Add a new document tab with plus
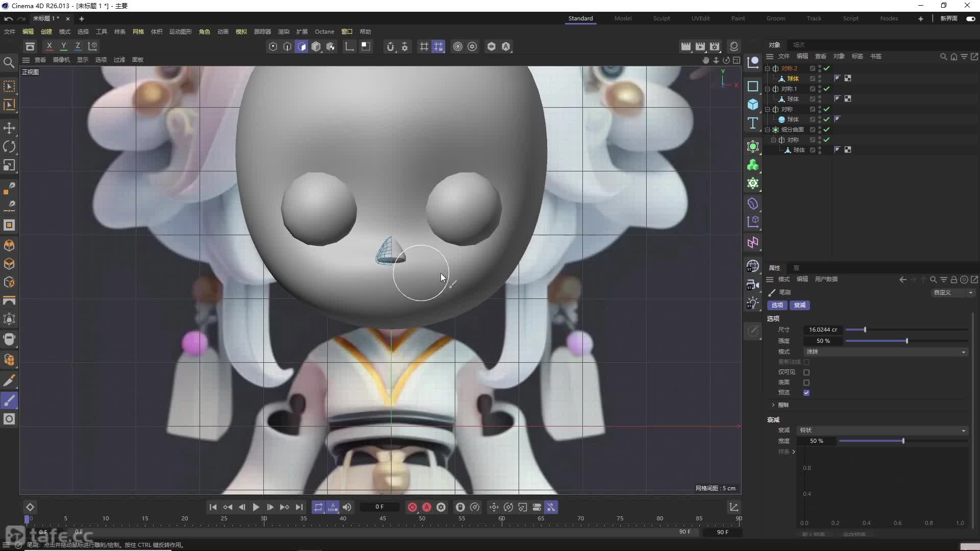 pyautogui.click(x=81, y=18)
